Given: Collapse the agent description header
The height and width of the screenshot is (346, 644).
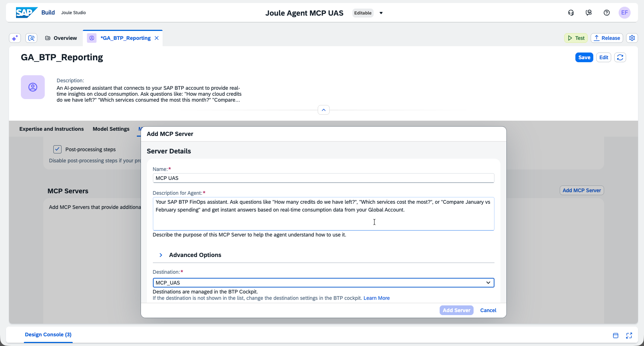Looking at the screenshot, I should [324, 110].
